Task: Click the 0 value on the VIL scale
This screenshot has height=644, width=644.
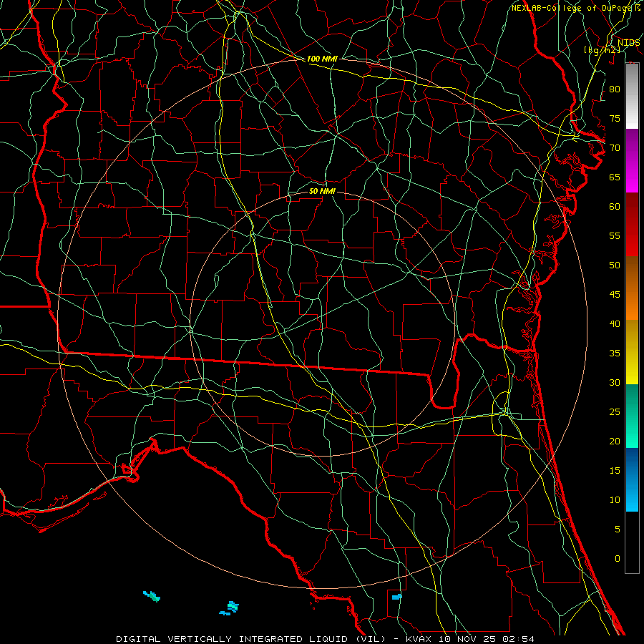Action: tap(618, 559)
